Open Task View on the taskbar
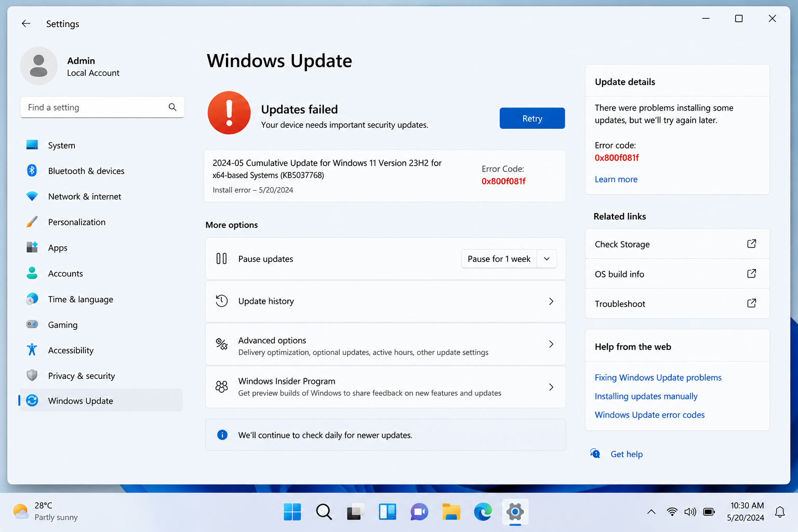798x532 pixels. [356, 512]
